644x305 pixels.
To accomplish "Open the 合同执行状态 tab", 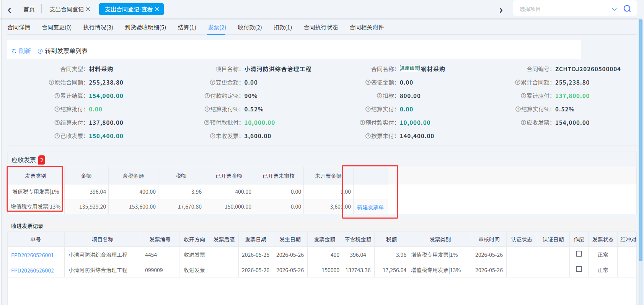I will pyautogui.click(x=321, y=27).
